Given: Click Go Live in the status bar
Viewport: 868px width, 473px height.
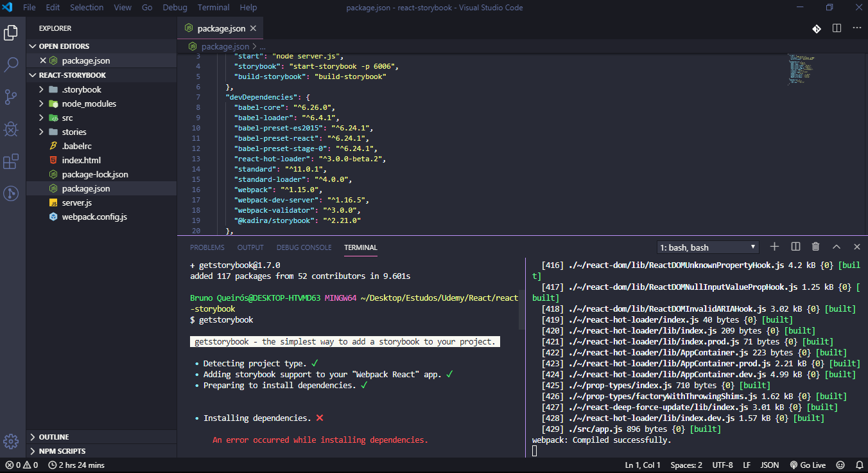Looking at the screenshot, I should [808, 465].
